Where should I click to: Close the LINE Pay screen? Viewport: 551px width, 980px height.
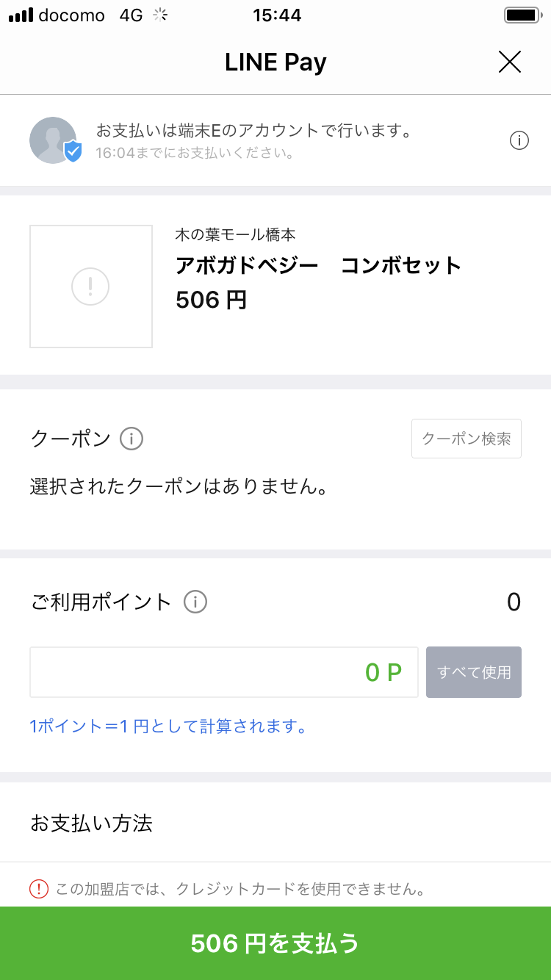click(509, 62)
